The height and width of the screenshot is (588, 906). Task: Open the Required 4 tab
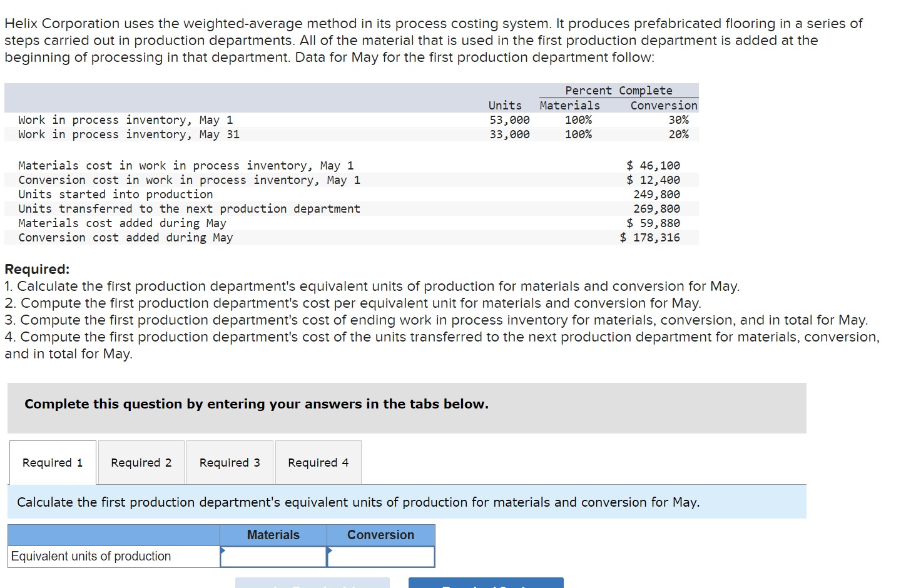pos(318,462)
